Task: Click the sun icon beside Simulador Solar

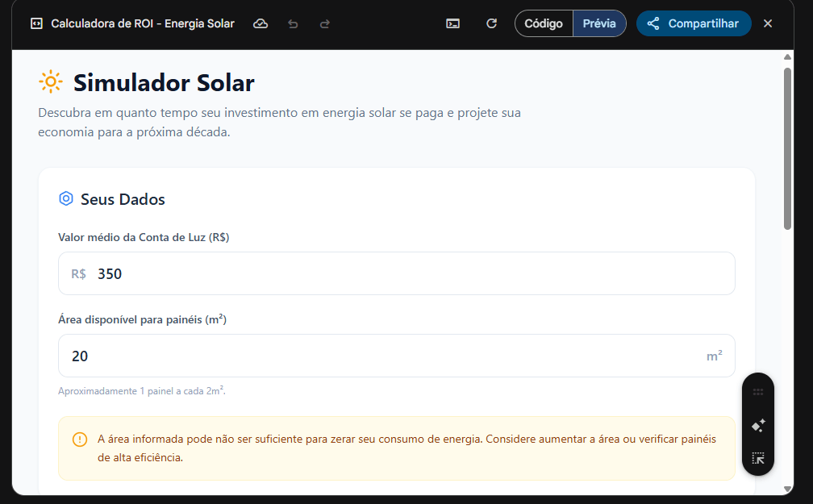Action: 51,82
